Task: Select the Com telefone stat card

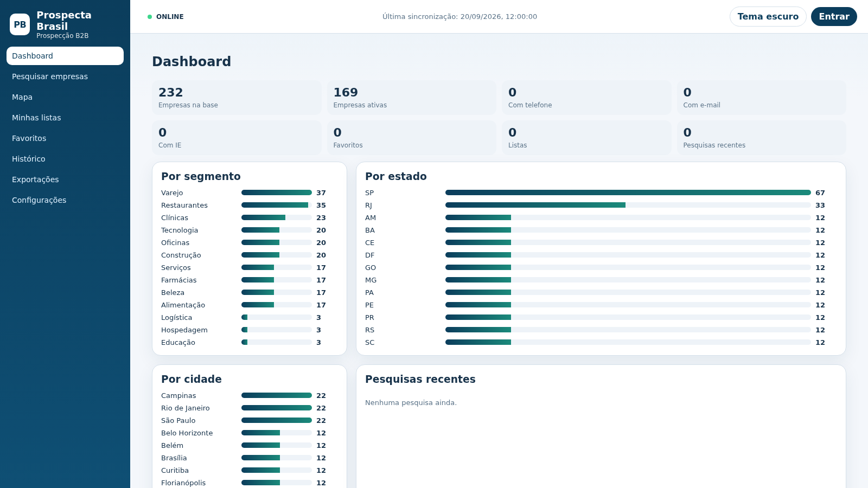Action: click(586, 98)
